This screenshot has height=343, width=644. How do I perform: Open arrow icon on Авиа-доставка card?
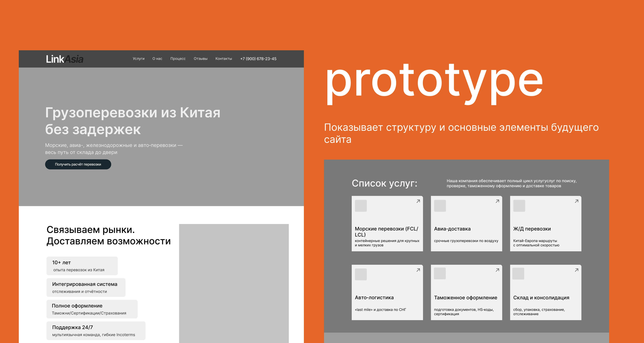click(x=497, y=201)
